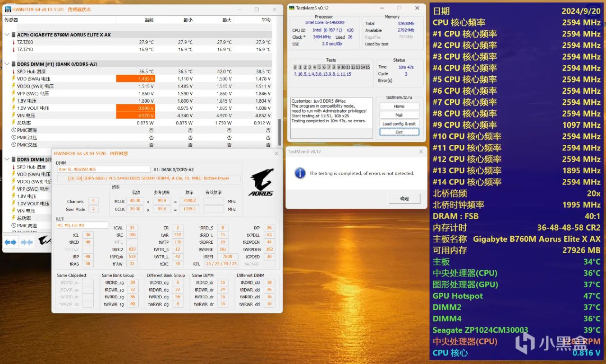This screenshot has height=364, width=606.
Task: Click the clock icon beside PMIC过压
Action: click(13, 137)
